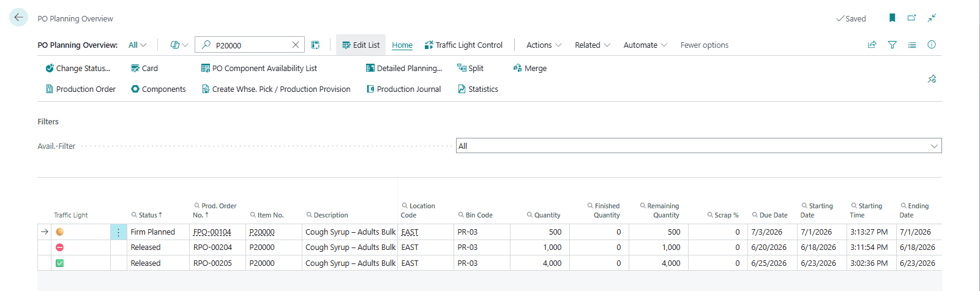Open item P20000 link in first row
The image size is (980, 291).
(262, 232)
